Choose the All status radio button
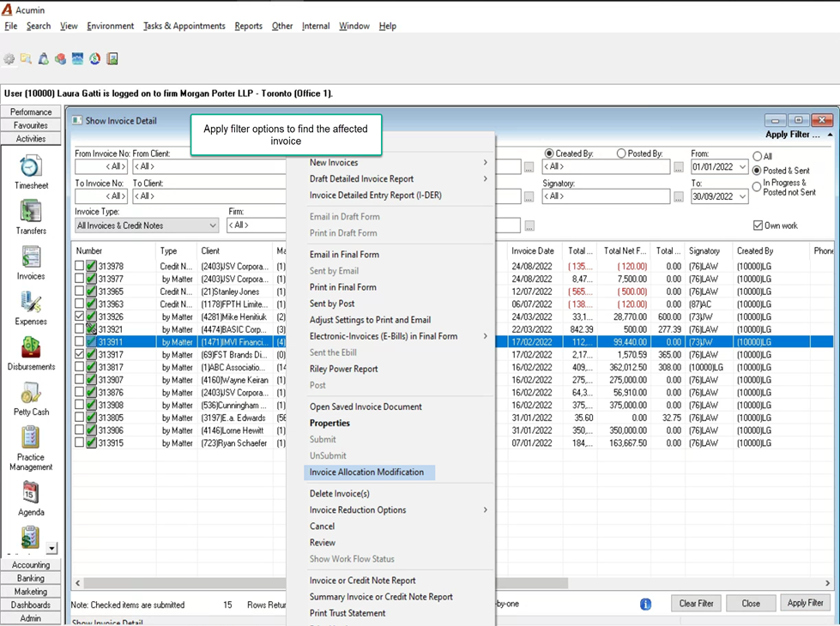 [757, 156]
